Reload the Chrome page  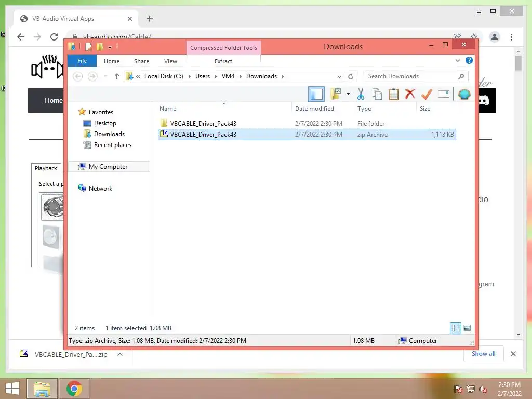tap(54, 37)
